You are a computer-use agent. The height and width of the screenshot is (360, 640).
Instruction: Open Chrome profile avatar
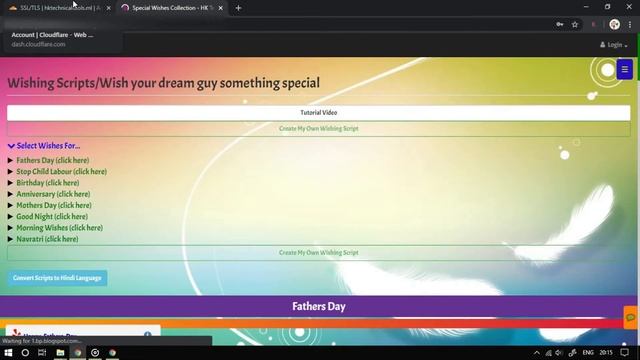point(614,24)
